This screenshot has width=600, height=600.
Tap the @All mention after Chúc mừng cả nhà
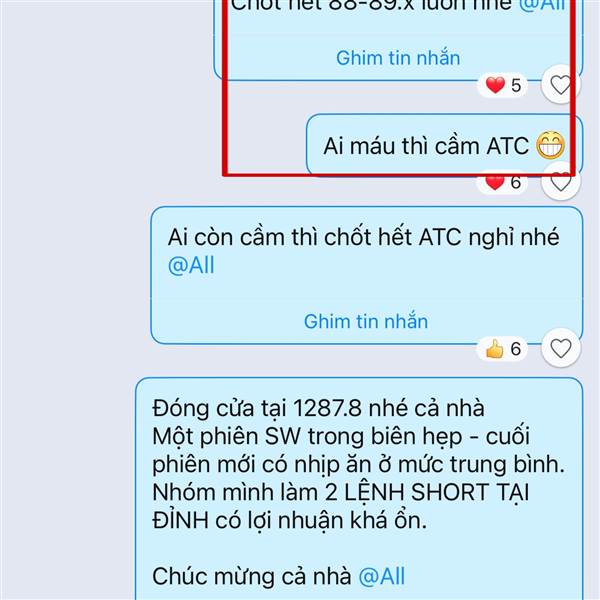coord(382,576)
